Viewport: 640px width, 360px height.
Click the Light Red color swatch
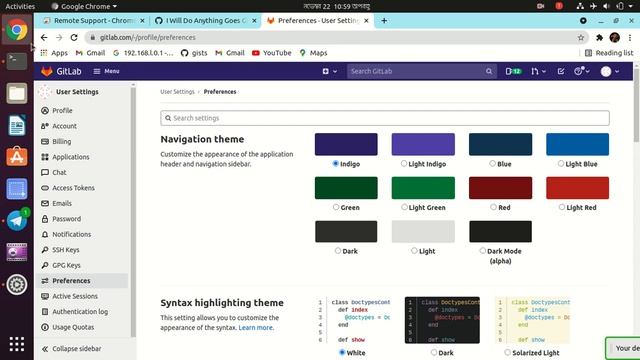pos(578,188)
